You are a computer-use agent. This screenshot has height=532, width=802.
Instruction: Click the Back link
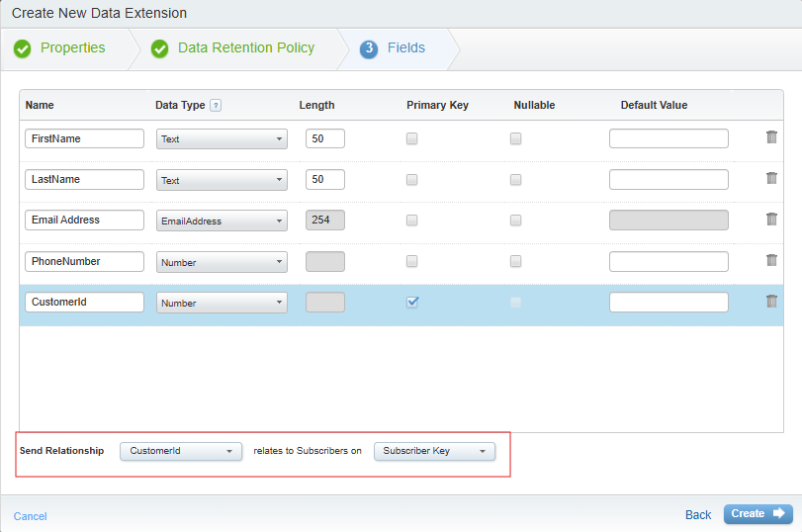tap(698, 515)
